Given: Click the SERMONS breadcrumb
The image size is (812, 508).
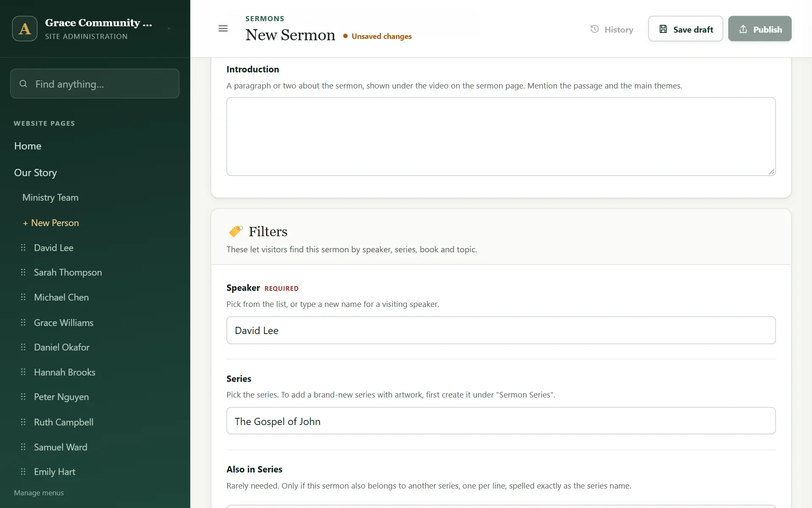Looking at the screenshot, I should coord(265,19).
